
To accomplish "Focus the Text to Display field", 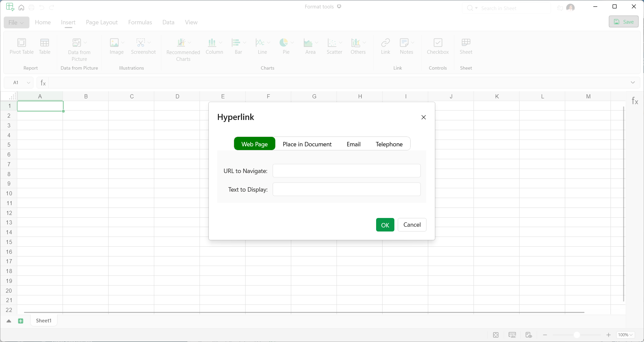I will click(x=347, y=189).
